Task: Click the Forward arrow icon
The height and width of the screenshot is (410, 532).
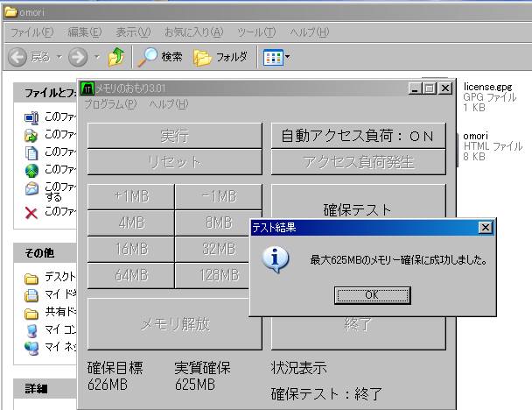Action: pos(78,57)
